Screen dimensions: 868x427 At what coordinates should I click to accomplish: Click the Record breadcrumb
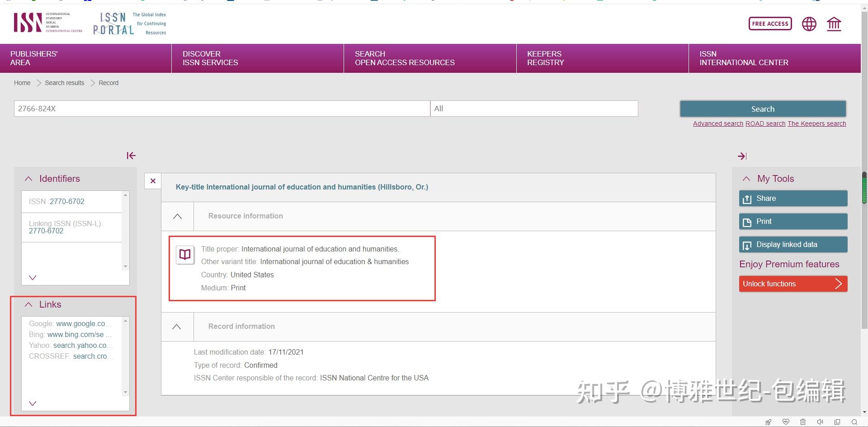(108, 83)
